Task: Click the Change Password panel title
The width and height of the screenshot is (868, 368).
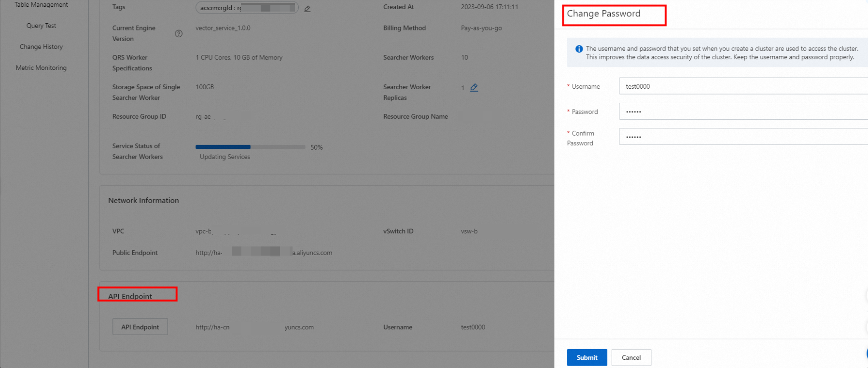Action: click(603, 14)
